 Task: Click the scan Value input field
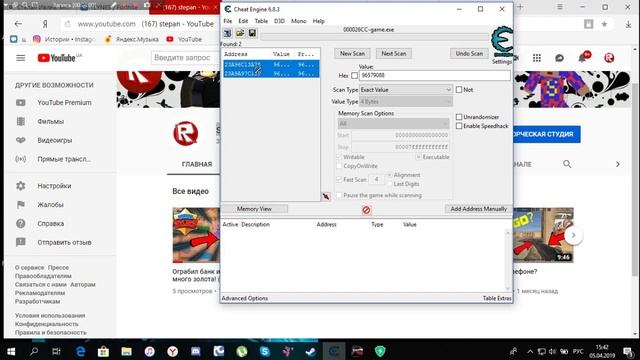[x=435, y=76]
